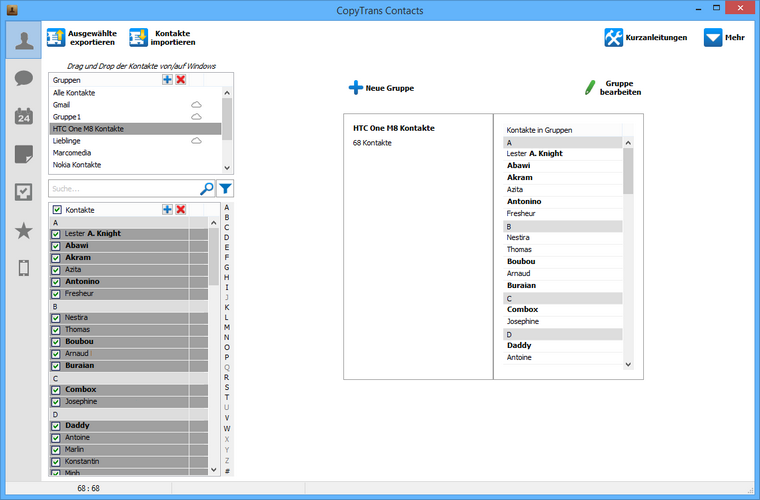Jump to # in alphabet index
This screenshot has width=760, height=500.
(x=226, y=471)
